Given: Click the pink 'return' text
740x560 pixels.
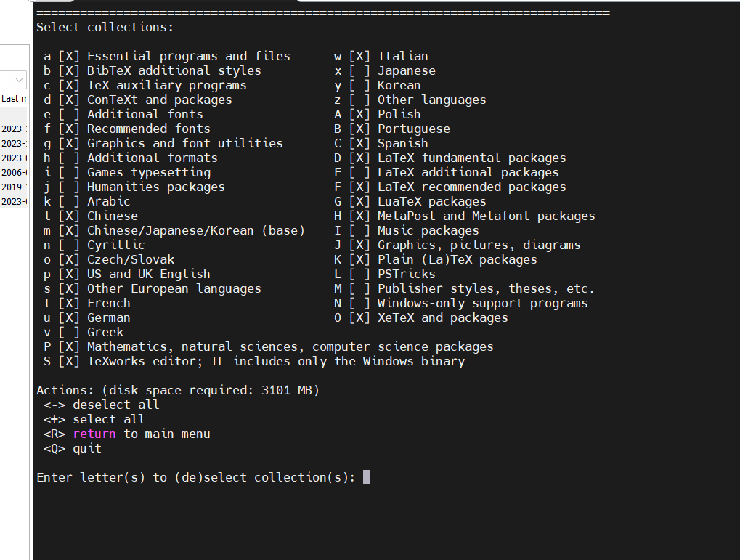Looking at the screenshot, I should pos(94,434).
